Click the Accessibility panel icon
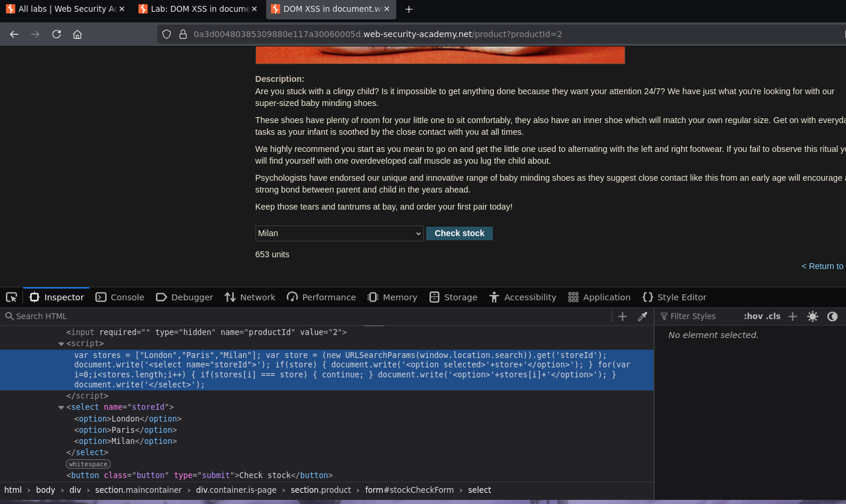The height and width of the screenshot is (504, 846). point(495,297)
